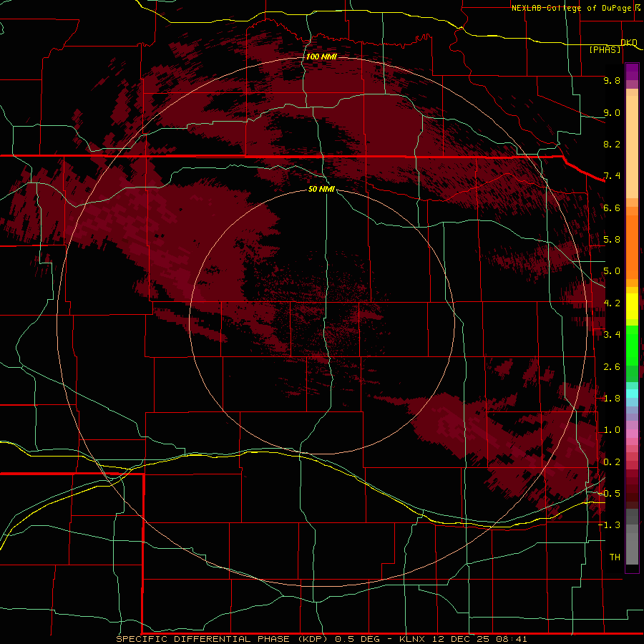Click the 8.2 value on color scale

tap(612, 144)
